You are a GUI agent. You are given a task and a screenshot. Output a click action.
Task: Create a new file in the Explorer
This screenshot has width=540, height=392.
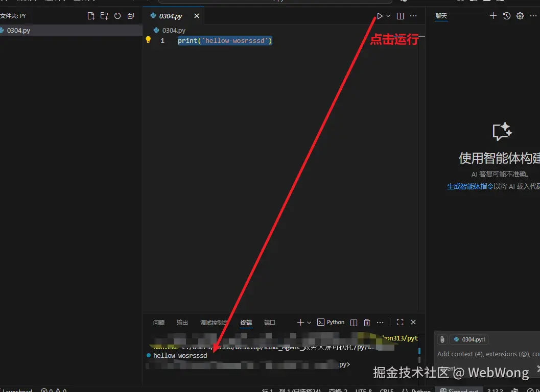click(91, 16)
